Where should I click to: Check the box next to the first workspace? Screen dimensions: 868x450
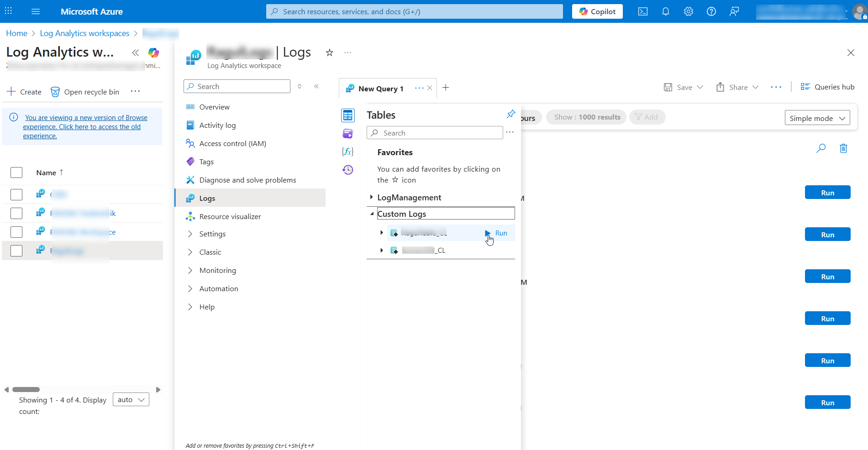pos(16,194)
